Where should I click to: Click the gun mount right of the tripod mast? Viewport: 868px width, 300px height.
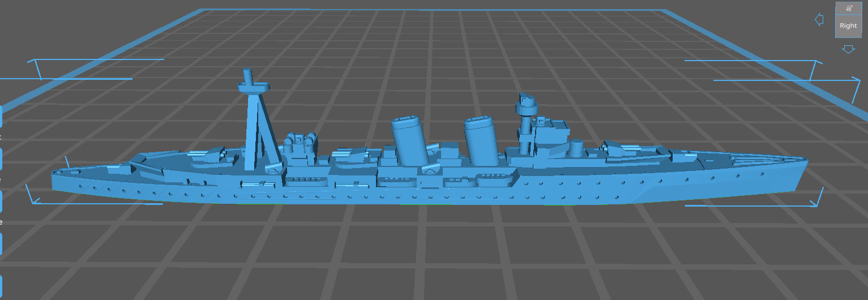[300, 143]
